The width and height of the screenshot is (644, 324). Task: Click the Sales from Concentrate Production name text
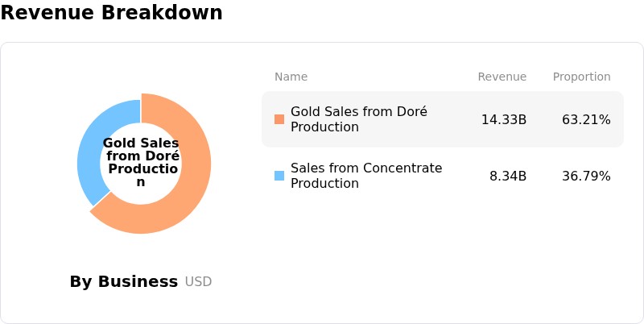coord(366,176)
